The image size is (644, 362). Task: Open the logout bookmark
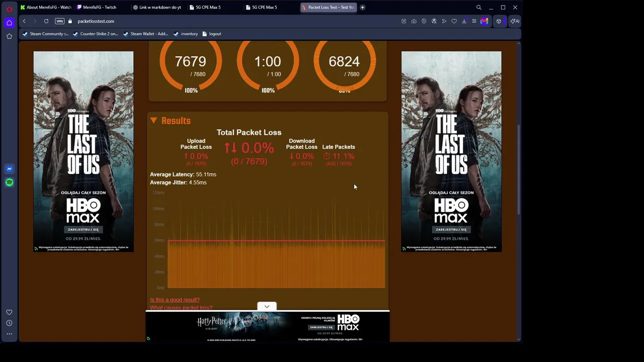click(212, 34)
